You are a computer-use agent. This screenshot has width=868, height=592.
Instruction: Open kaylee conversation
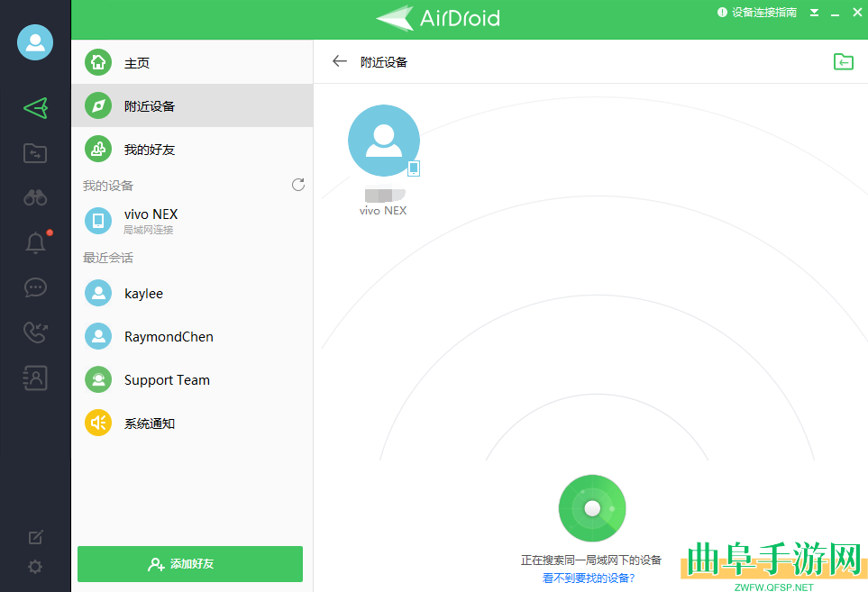point(192,293)
